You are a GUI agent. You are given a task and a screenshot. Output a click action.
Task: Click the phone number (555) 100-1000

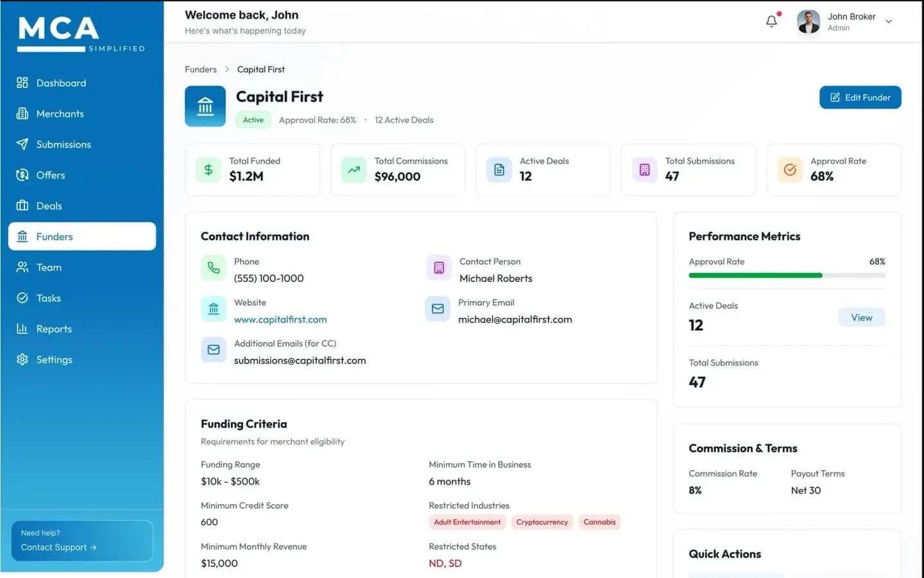pos(269,278)
